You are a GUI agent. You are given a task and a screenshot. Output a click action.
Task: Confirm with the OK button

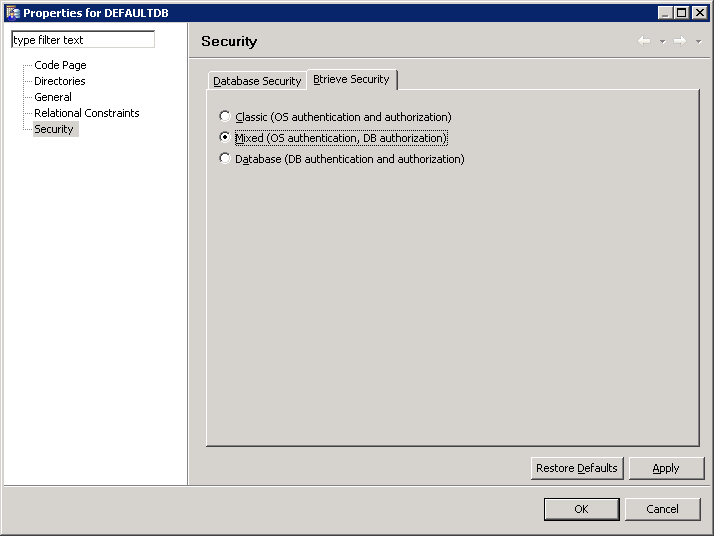pyautogui.click(x=581, y=509)
